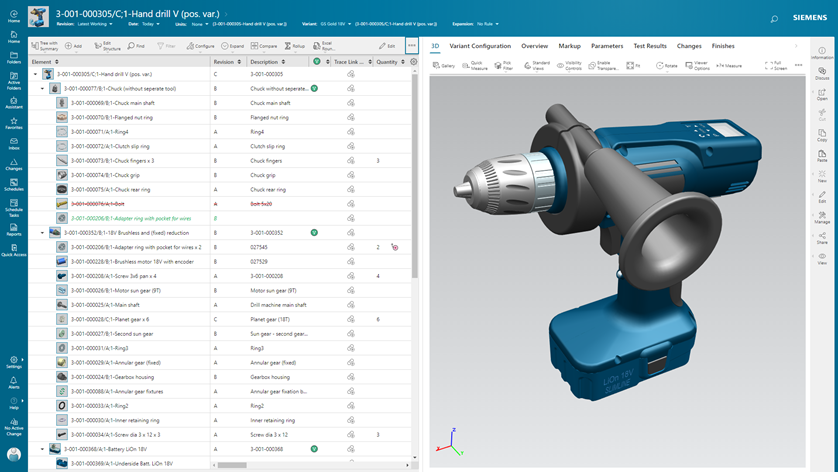The height and width of the screenshot is (472, 838).
Task: Click the Find tool
Action: coord(136,46)
